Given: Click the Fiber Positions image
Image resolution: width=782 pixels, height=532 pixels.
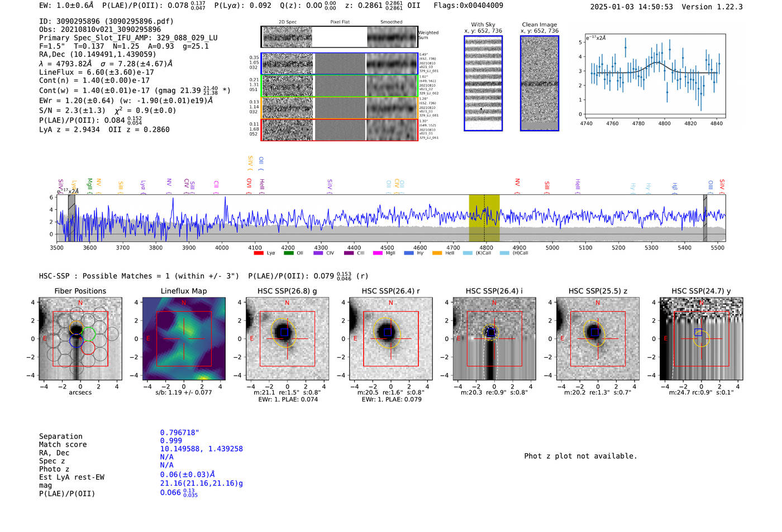Looking at the screenshot, I should point(80,339).
